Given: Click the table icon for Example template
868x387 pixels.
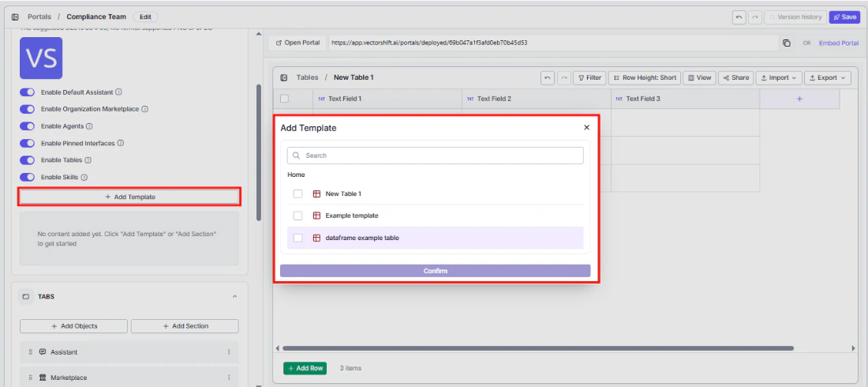Looking at the screenshot, I should (x=316, y=216).
